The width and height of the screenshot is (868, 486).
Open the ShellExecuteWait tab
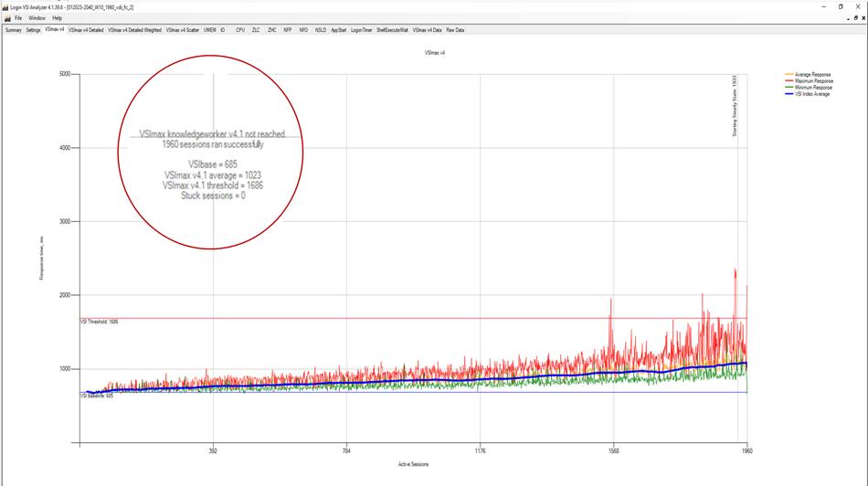393,29
